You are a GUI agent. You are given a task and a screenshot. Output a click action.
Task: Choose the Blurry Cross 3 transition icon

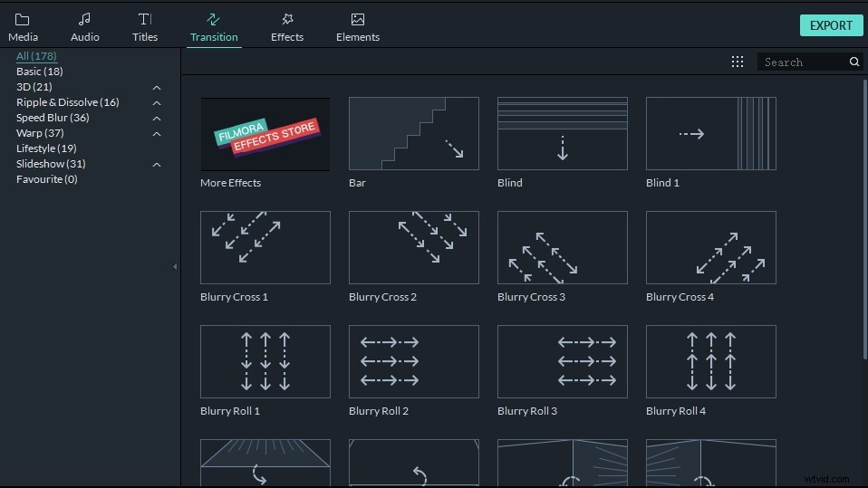[x=563, y=248]
